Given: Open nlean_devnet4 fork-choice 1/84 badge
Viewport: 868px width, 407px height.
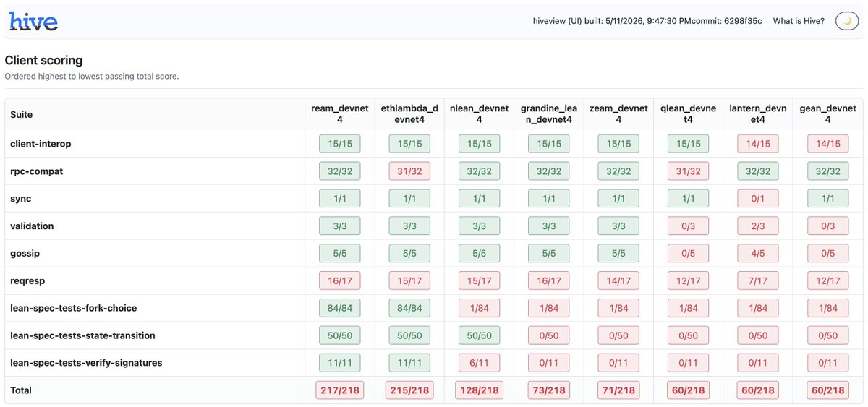Looking at the screenshot, I should 479,309.
